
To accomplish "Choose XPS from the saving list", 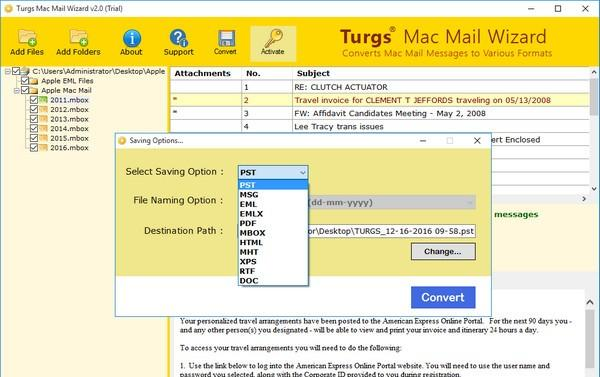I will (x=273, y=262).
